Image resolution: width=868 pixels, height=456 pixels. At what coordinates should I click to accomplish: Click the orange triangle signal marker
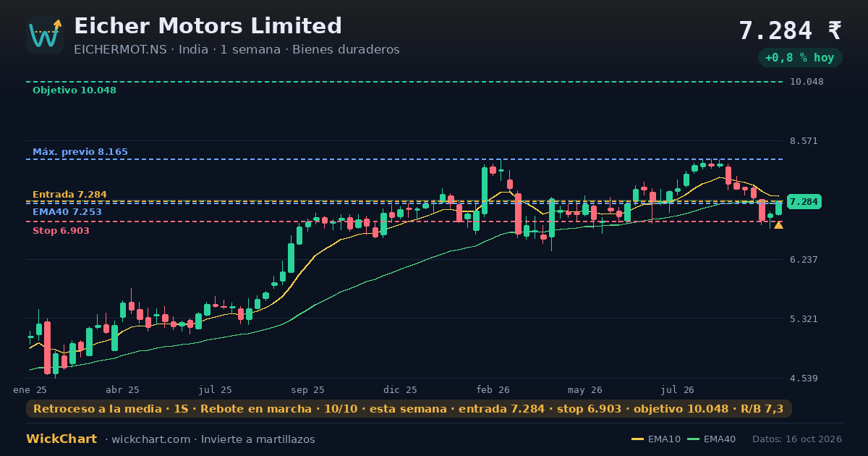pos(778,225)
